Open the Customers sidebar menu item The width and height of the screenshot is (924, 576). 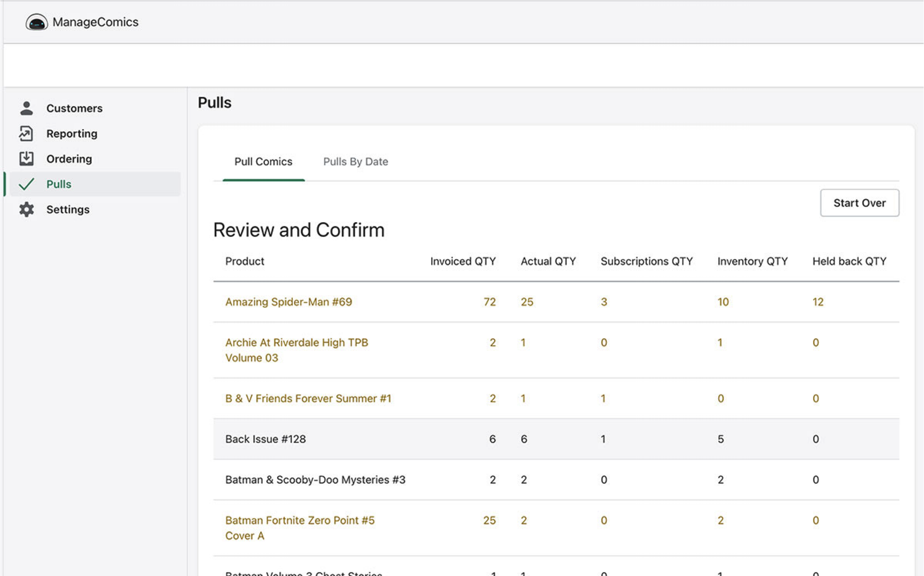click(74, 108)
